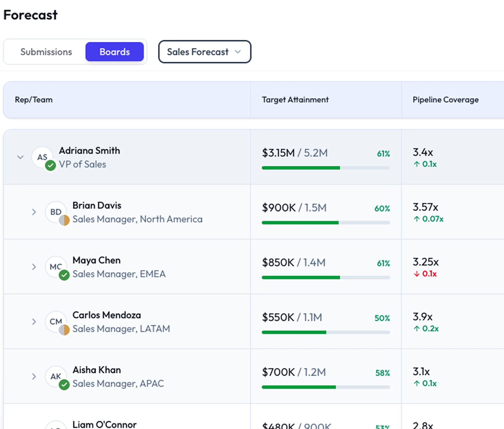This screenshot has width=504, height=429.
Task: Click the 3.57x pipeline coverage value
Action: click(x=425, y=207)
